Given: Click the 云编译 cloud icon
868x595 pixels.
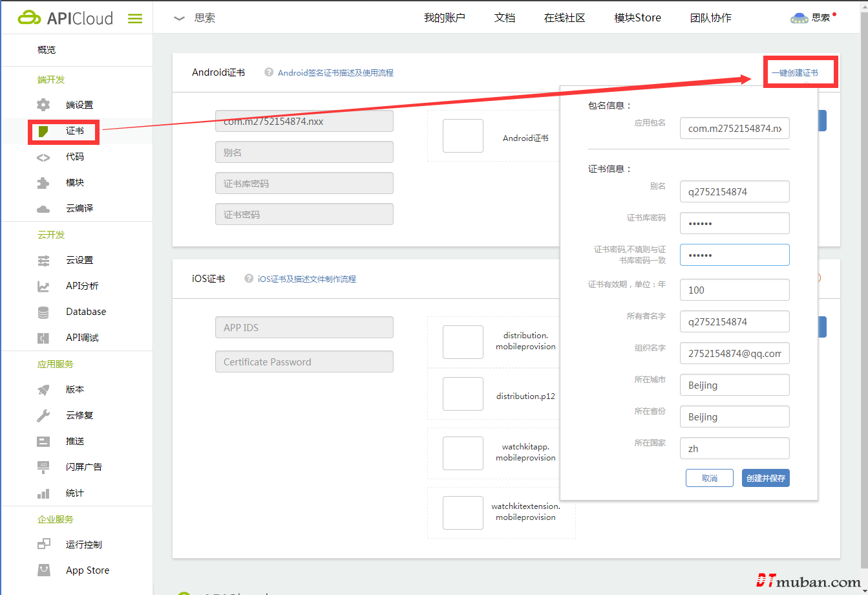Looking at the screenshot, I should click(x=43, y=209).
